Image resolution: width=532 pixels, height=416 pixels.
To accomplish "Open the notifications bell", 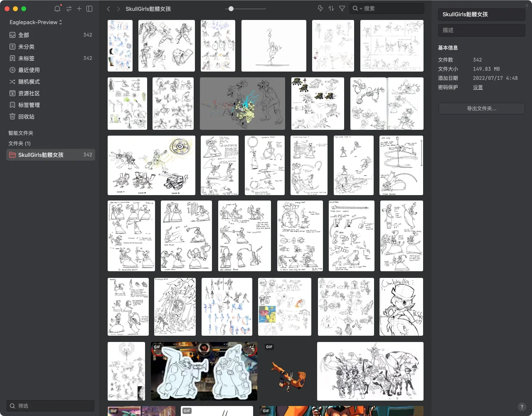I will tap(57, 9).
